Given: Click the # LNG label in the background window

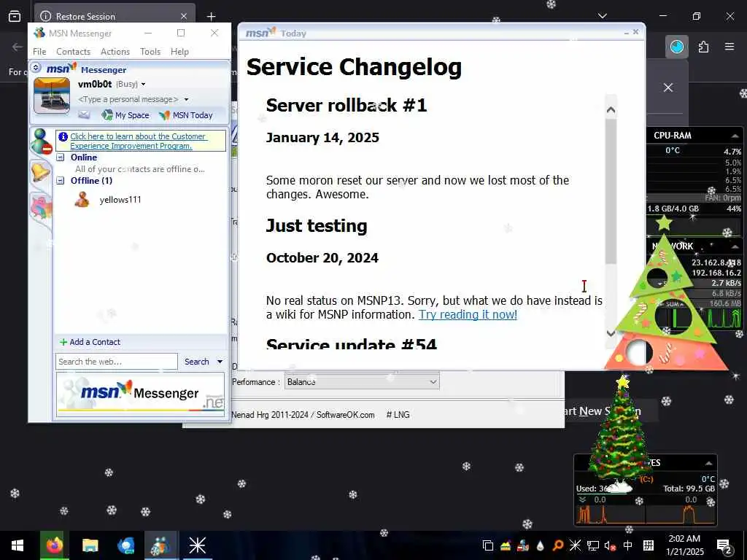Looking at the screenshot, I should [x=398, y=415].
